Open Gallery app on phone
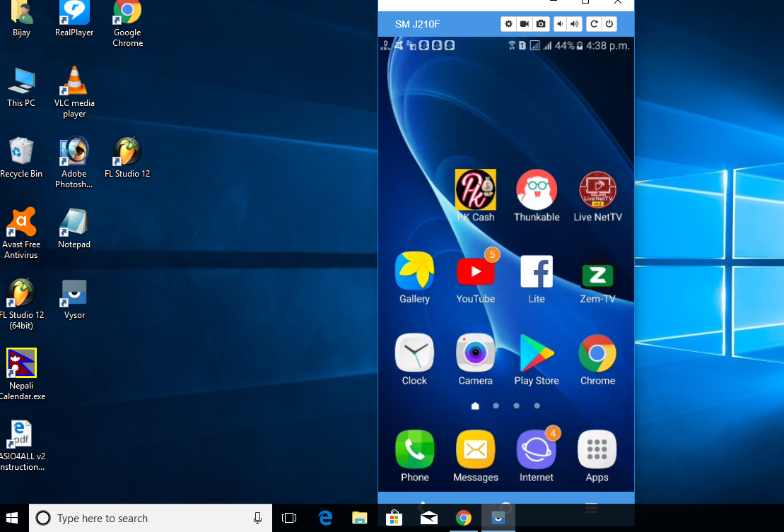This screenshot has height=532, width=784. [414, 278]
